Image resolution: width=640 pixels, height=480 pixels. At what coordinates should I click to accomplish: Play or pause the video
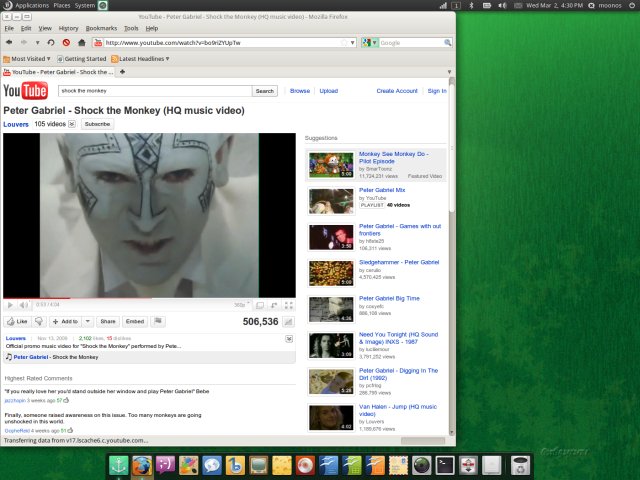pyautogui.click(x=10, y=305)
